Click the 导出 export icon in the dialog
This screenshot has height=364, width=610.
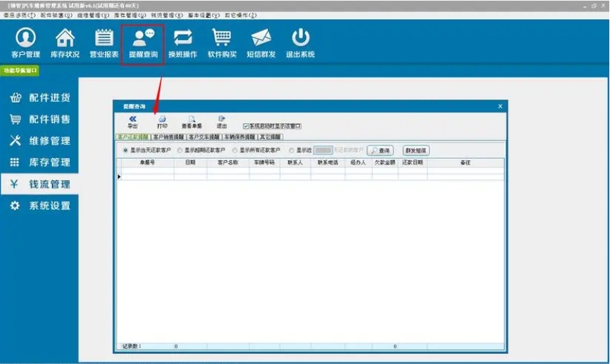[133, 122]
